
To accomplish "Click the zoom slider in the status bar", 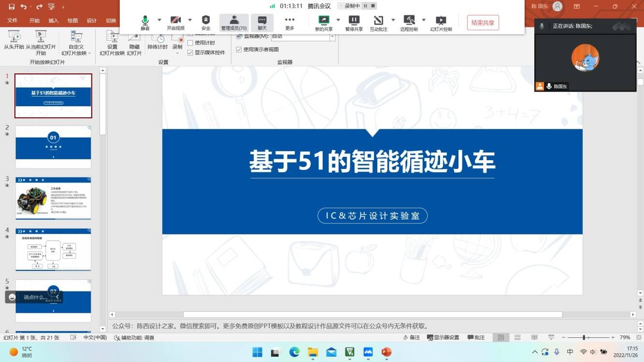I will coord(584,337).
